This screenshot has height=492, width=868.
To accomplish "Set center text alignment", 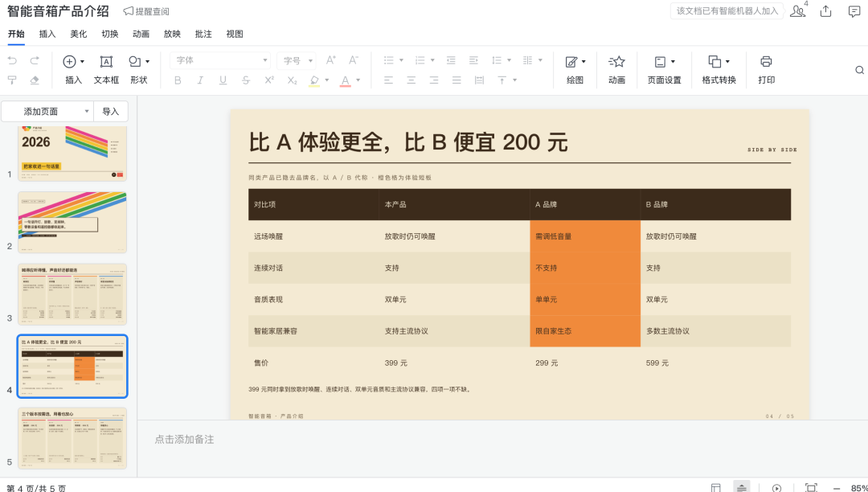I will [411, 80].
